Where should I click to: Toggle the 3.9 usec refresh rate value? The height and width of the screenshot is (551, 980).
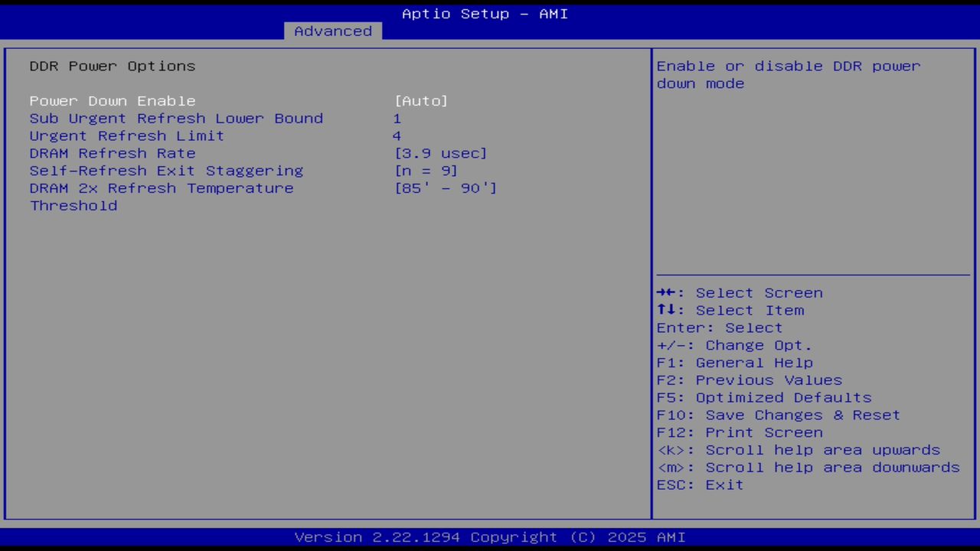coord(441,153)
